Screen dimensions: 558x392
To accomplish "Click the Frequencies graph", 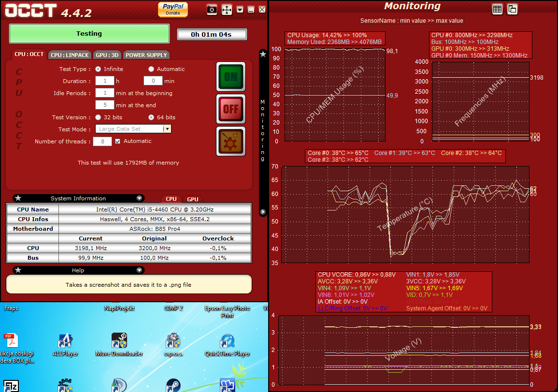I will click(x=480, y=102).
